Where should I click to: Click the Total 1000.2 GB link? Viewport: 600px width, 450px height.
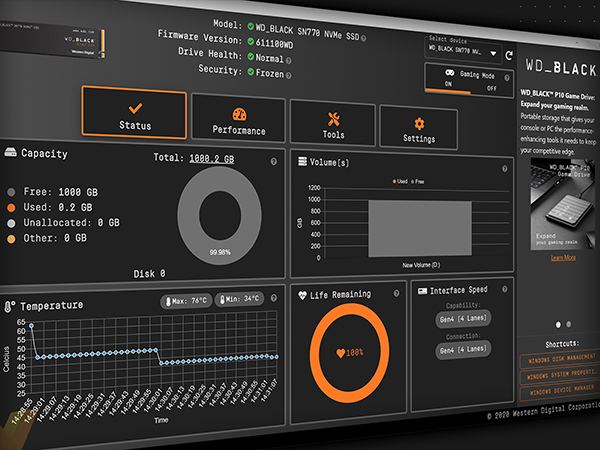[x=212, y=158]
